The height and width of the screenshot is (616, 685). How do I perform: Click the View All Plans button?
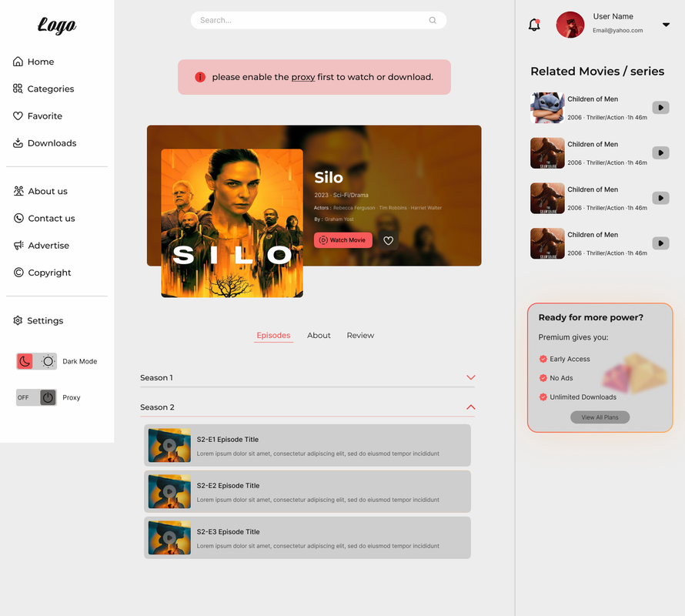click(600, 417)
